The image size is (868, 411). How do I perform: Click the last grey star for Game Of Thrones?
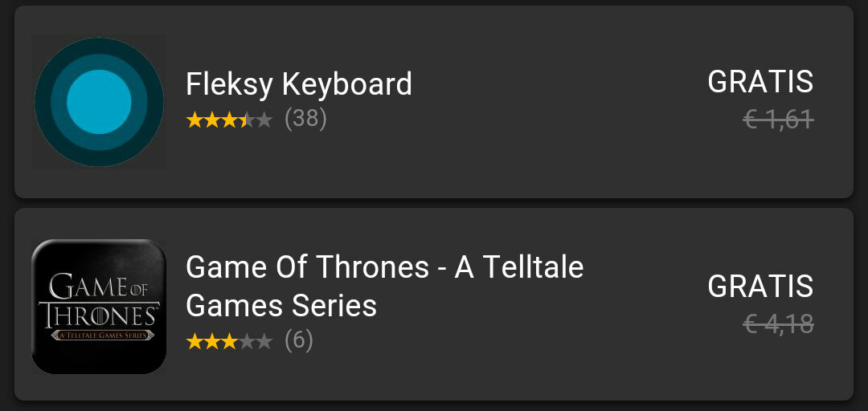click(x=264, y=342)
